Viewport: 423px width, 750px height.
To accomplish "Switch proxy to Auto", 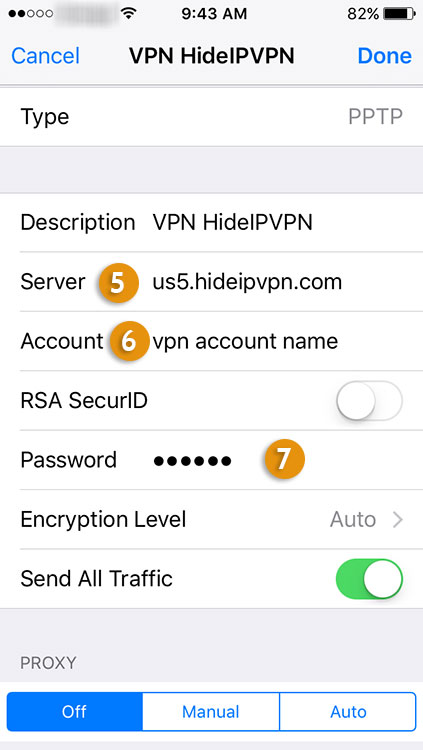I will 348,712.
